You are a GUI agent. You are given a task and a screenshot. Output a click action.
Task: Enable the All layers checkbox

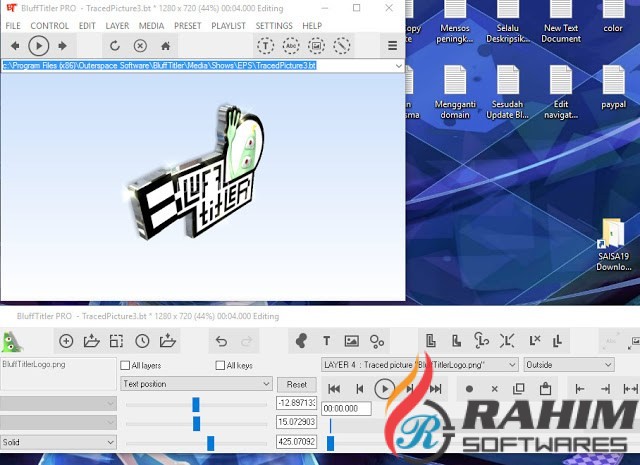pyautogui.click(x=125, y=366)
